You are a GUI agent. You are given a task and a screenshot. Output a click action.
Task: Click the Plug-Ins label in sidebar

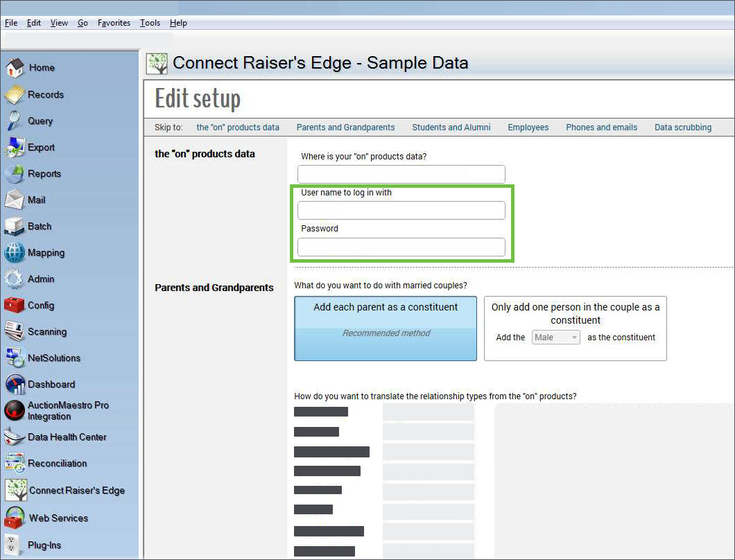(44, 545)
